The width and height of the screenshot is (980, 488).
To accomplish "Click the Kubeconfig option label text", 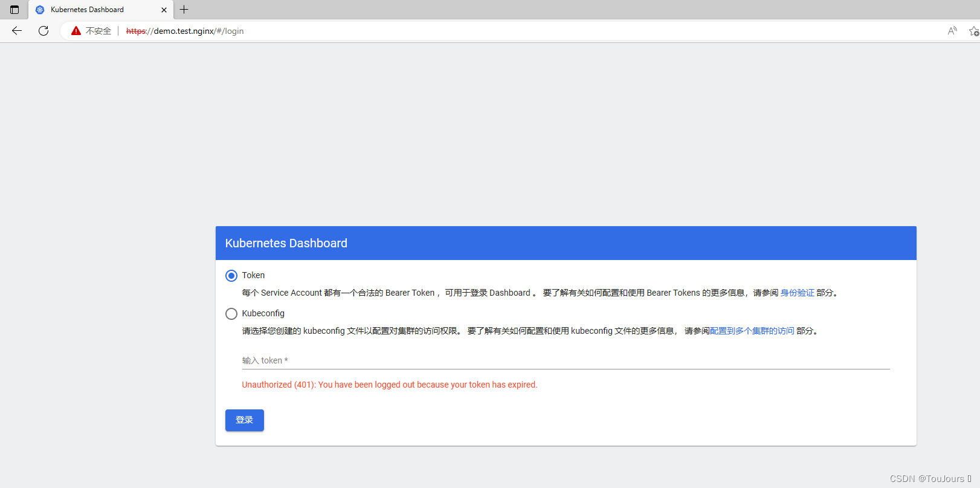I will [x=263, y=313].
